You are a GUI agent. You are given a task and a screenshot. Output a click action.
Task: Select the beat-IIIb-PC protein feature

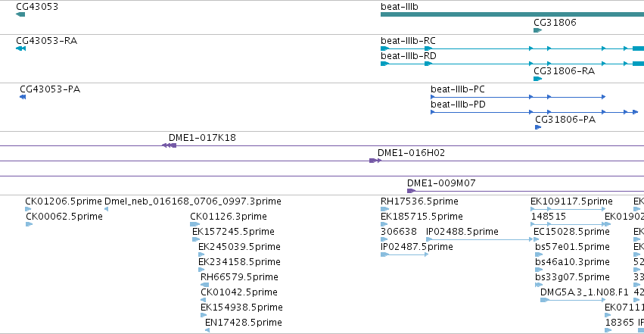tap(518, 97)
